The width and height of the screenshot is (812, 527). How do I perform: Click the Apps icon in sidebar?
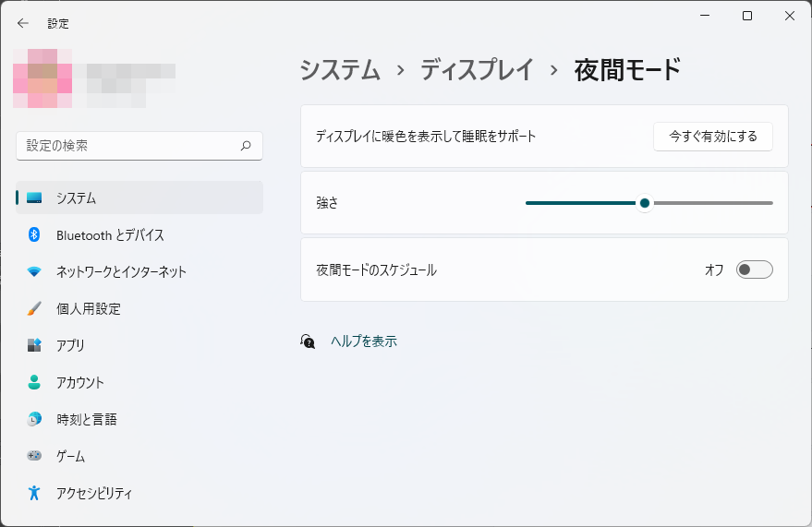click(34, 345)
